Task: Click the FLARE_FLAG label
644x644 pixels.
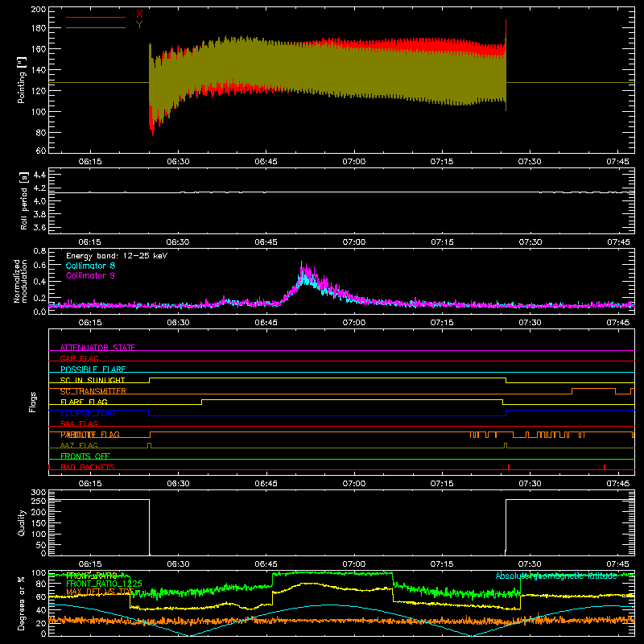Action: pyautogui.click(x=84, y=402)
